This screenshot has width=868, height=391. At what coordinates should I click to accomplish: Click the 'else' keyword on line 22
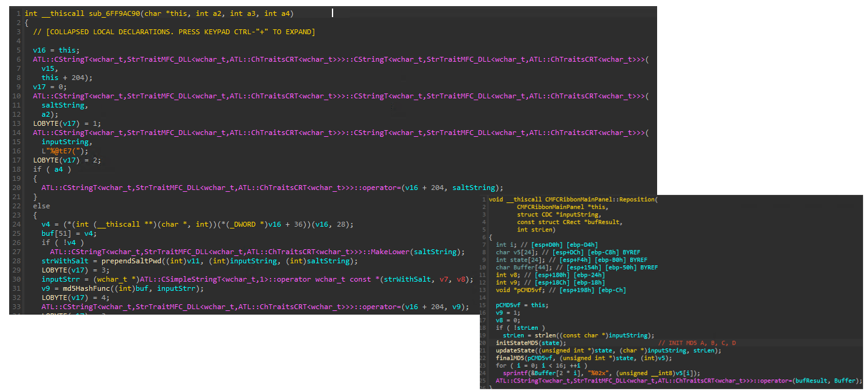(x=42, y=206)
